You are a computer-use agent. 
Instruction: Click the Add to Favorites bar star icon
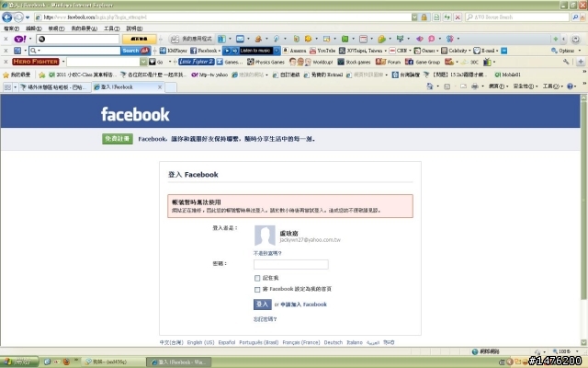(41, 75)
